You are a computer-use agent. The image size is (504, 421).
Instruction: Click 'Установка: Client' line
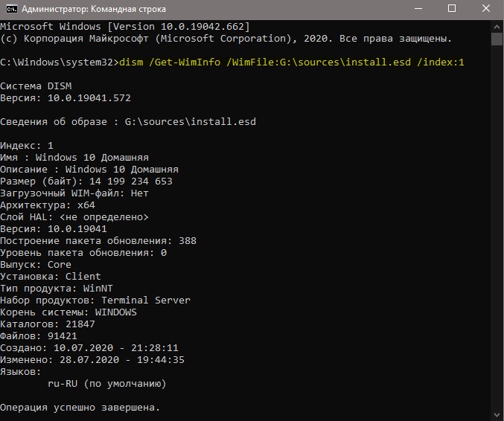click(51, 277)
